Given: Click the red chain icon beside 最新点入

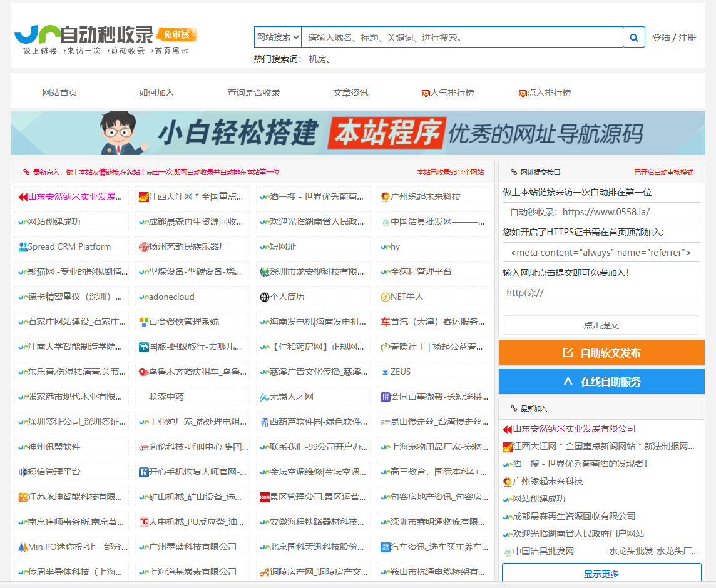Looking at the screenshot, I should tap(26, 172).
